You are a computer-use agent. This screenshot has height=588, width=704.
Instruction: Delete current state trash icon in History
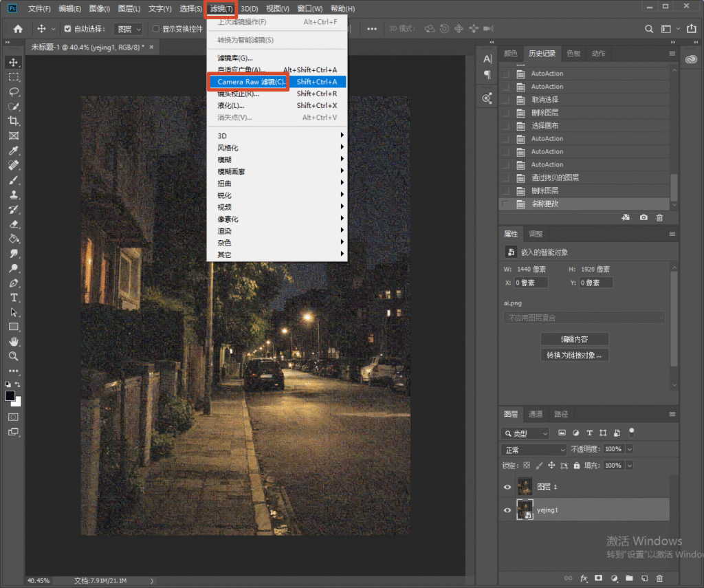point(659,217)
